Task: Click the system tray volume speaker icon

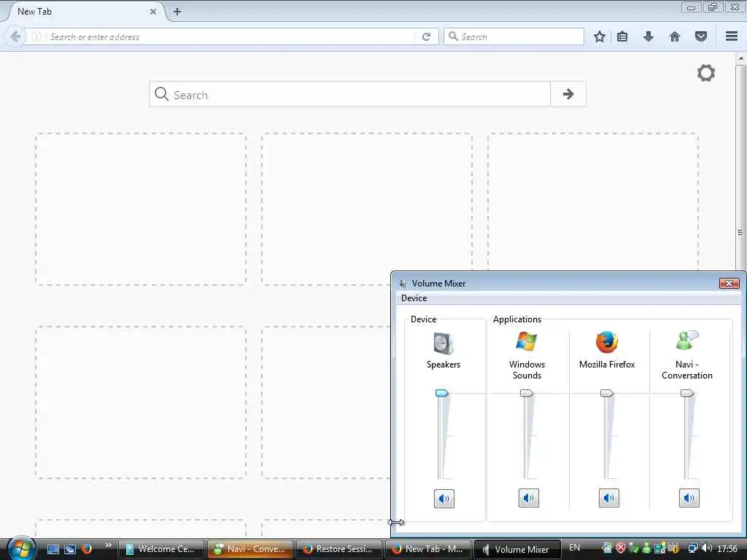Action: [x=707, y=548]
